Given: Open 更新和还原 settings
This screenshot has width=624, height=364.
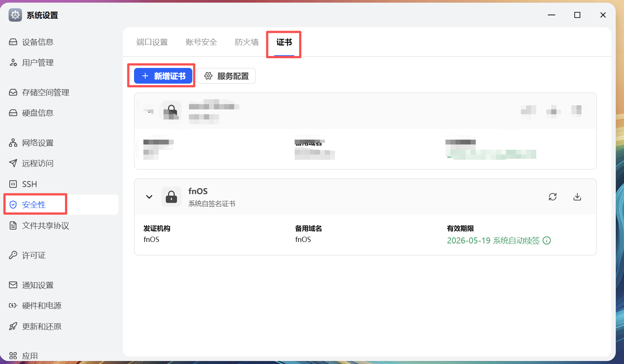Looking at the screenshot, I should click(x=41, y=327).
